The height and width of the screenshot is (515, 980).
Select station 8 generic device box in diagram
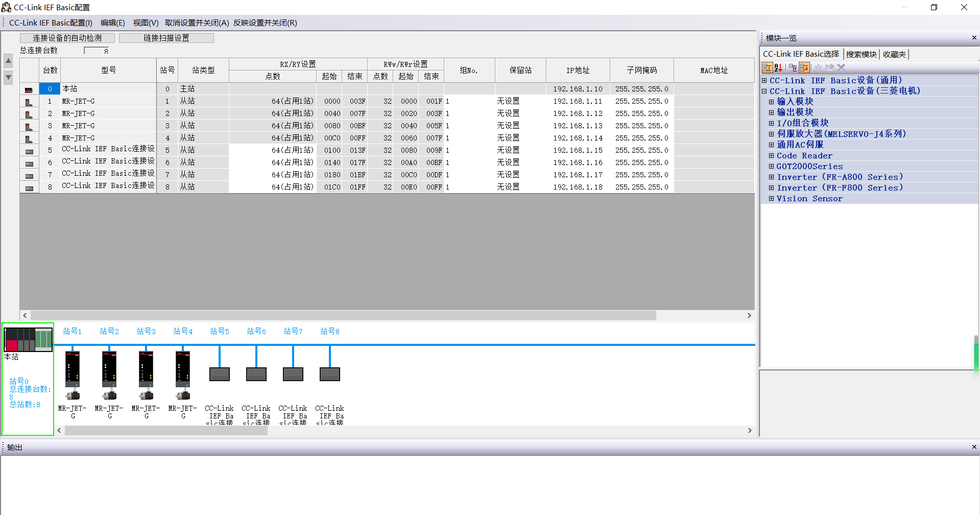click(330, 374)
